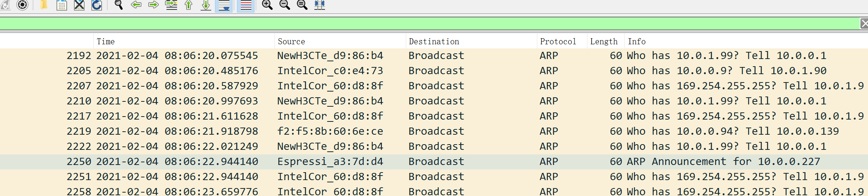This screenshot has width=868, height=196.
Task: Clear the display filter with X button
Action: pos(864,23)
